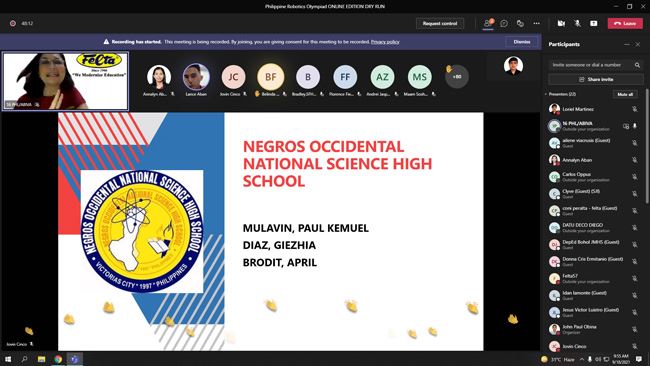Click the microphone icon in system tray
The width and height of the screenshot is (650, 366).
(590, 359)
